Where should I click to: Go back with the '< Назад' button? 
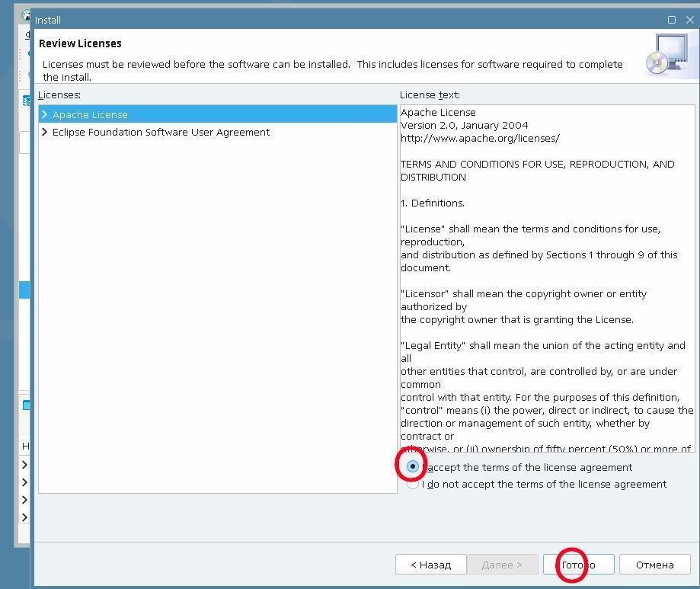(430, 565)
